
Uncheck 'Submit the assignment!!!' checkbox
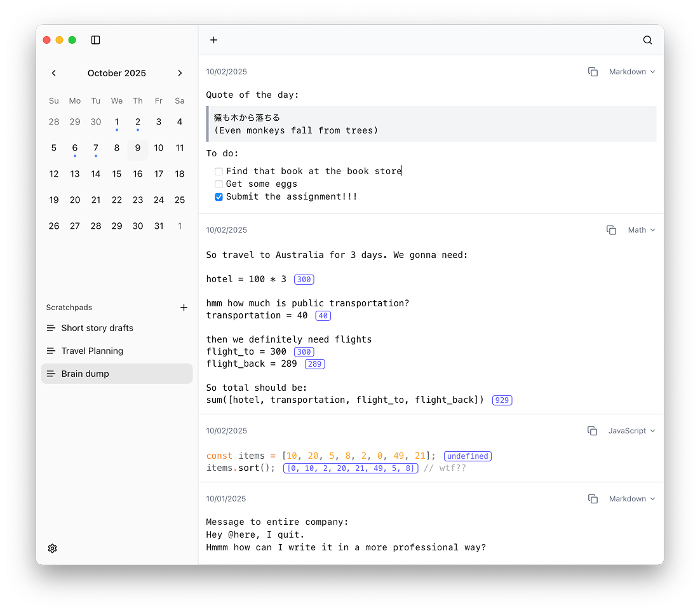click(x=219, y=197)
